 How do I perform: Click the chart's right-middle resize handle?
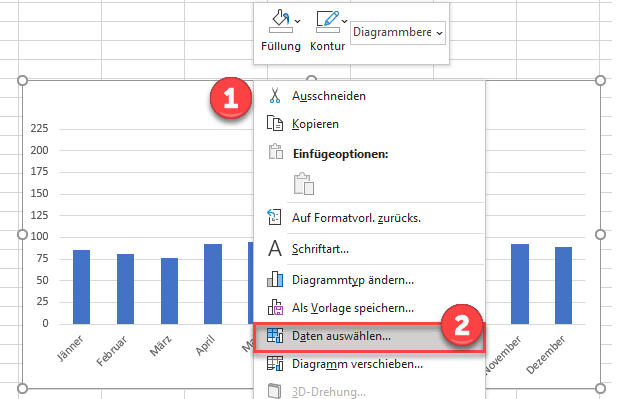point(600,235)
